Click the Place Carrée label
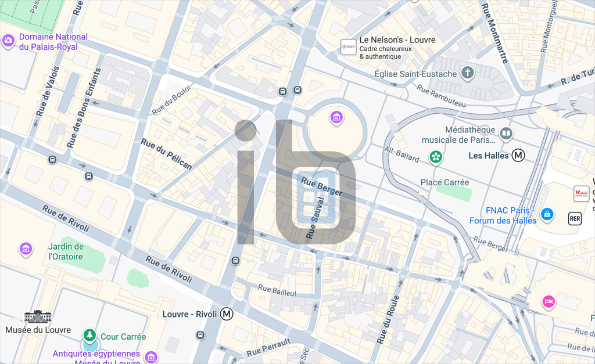The height and width of the screenshot is (364, 595). click(x=445, y=182)
